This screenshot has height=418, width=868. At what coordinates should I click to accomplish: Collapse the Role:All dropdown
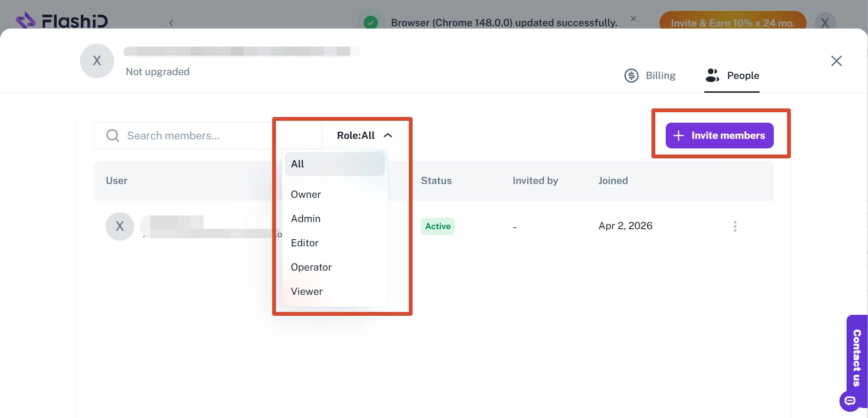click(x=365, y=136)
